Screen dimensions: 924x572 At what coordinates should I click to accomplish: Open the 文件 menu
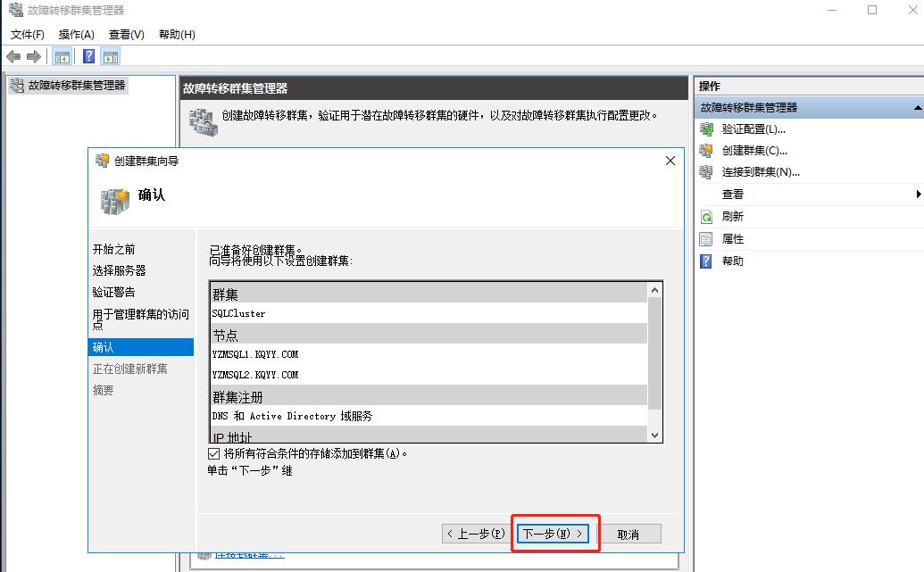[26, 34]
